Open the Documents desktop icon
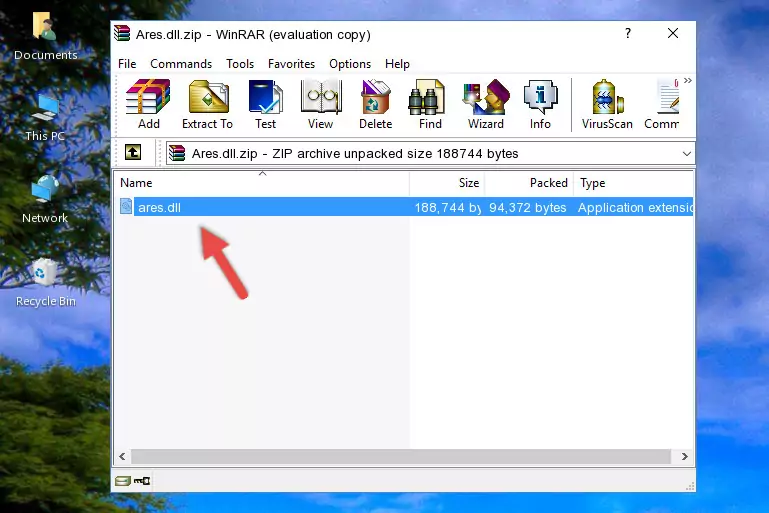769x513 pixels. pos(45,37)
